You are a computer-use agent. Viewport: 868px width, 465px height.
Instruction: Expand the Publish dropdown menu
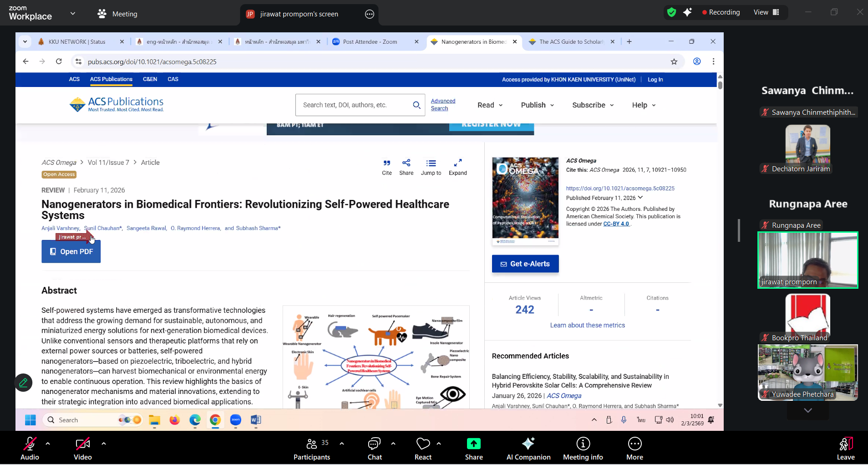[537, 105]
